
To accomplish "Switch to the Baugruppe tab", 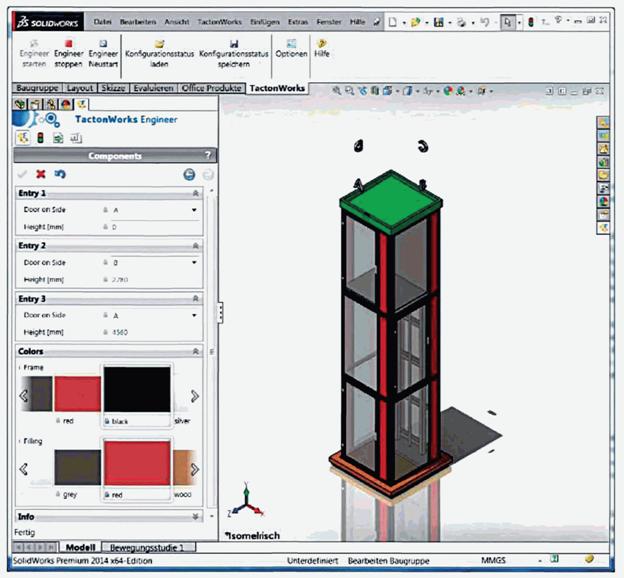I will [x=37, y=88].
